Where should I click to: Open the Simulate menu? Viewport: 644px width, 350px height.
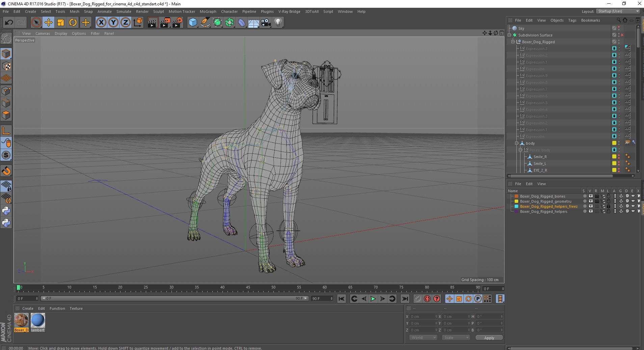124,11
